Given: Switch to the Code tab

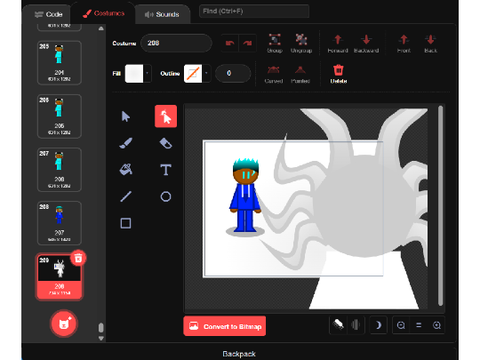Looking at the screenshot, I should pyautogui.click(x=48, y=14).
